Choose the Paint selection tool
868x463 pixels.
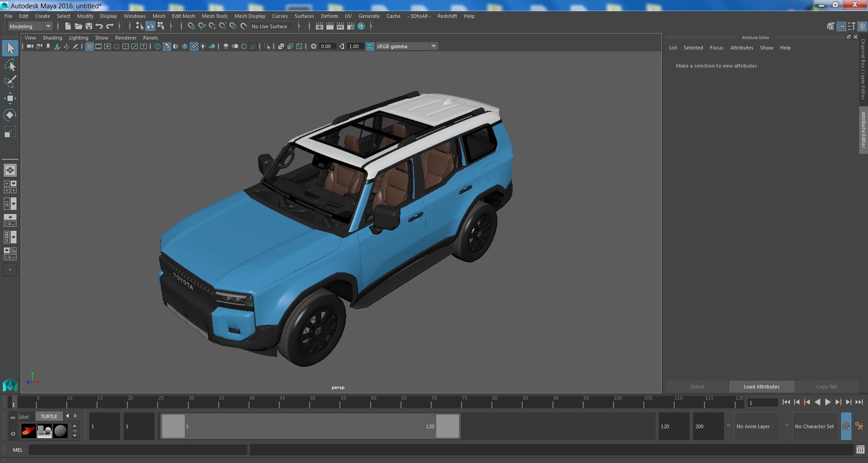click(x=10, y=82)
